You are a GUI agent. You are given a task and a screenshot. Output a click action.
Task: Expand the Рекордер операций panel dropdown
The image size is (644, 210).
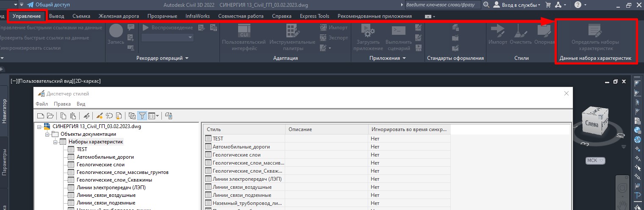point(187,58)
